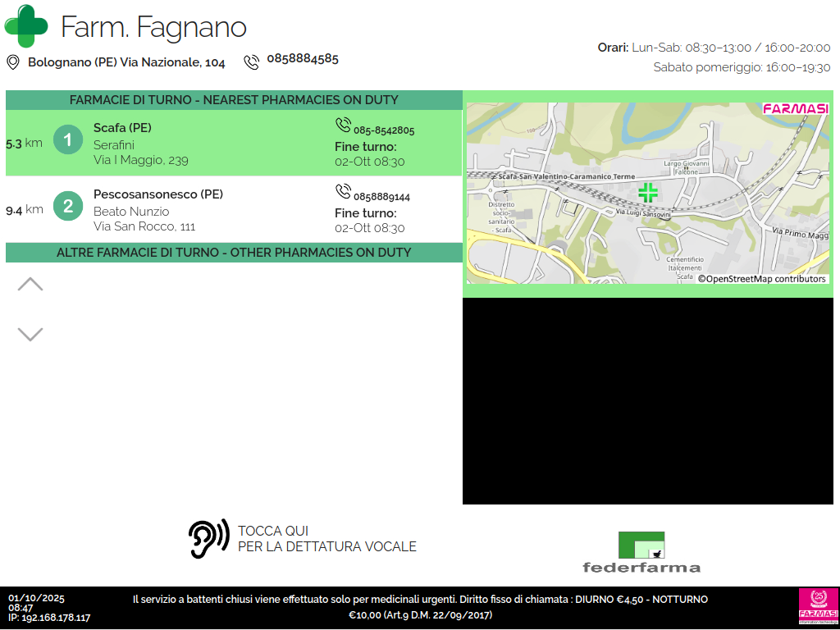
Task: Select the number 2 circle badge
Action: click(x=68, y=206)
